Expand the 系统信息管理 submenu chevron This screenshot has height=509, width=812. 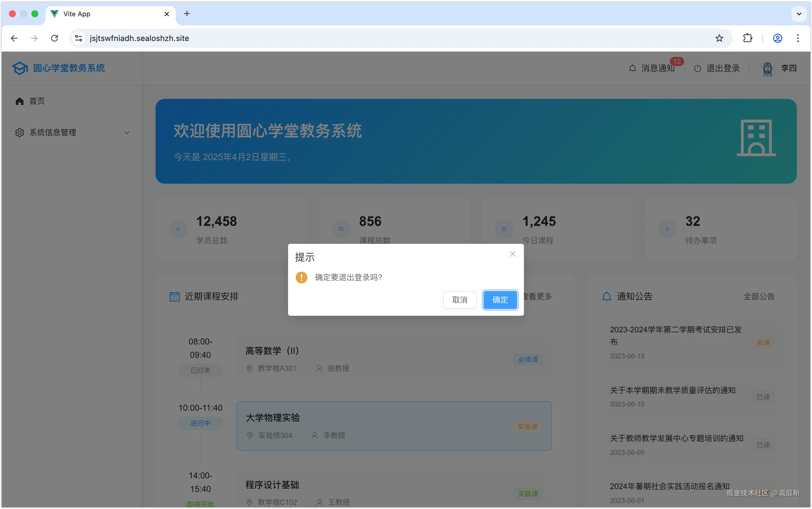(x=127, y=133)
